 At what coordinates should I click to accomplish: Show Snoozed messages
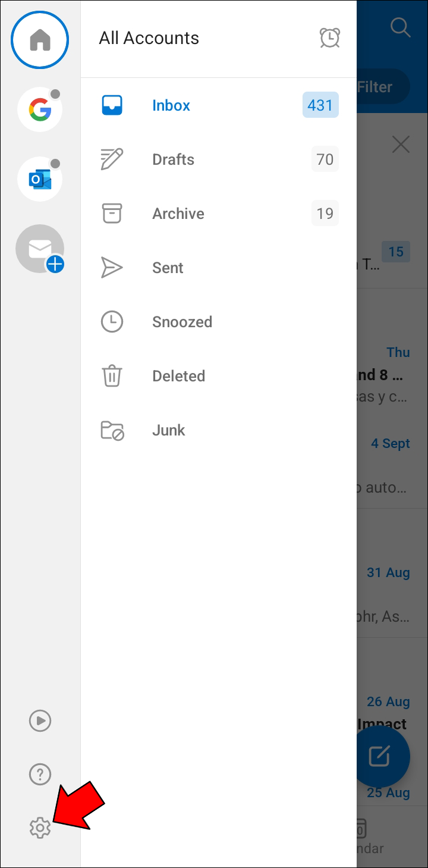pos(182,322)
